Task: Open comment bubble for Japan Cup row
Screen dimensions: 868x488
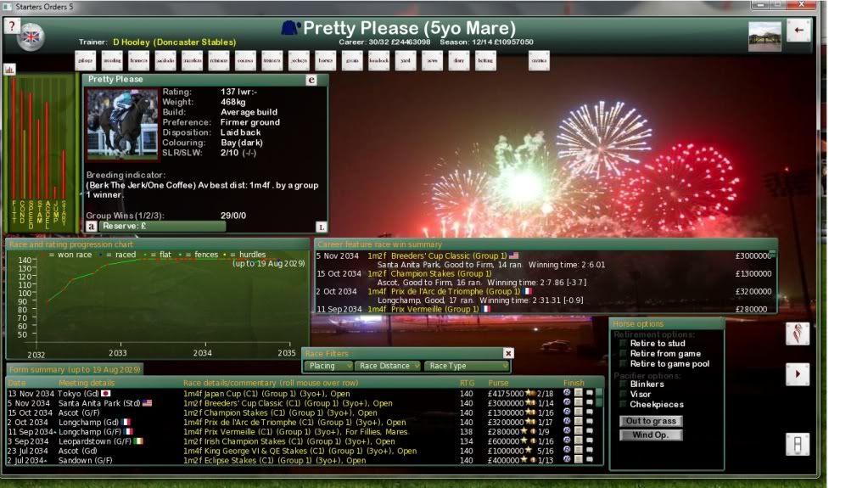Action: tap(590, 393)
